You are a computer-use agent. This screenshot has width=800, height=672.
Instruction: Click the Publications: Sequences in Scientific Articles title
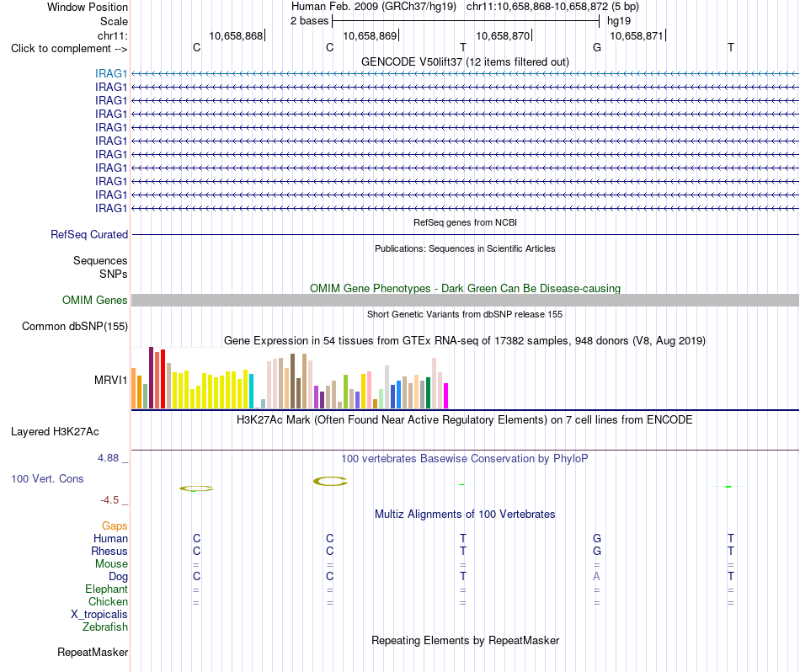coord(465,248)
